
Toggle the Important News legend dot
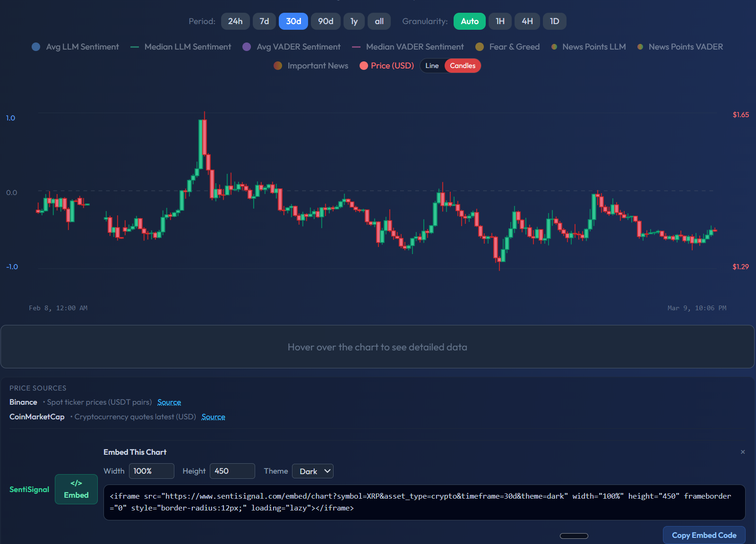278,66
